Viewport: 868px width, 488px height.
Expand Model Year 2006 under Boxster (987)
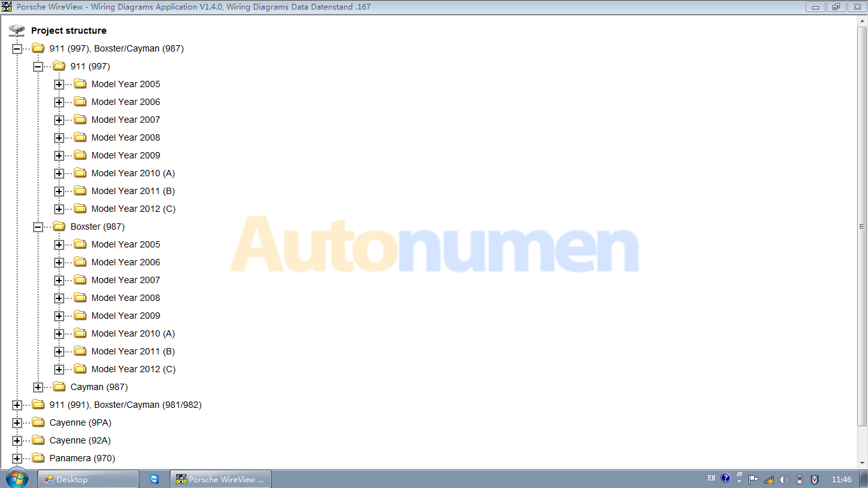[x=59, y=262]
